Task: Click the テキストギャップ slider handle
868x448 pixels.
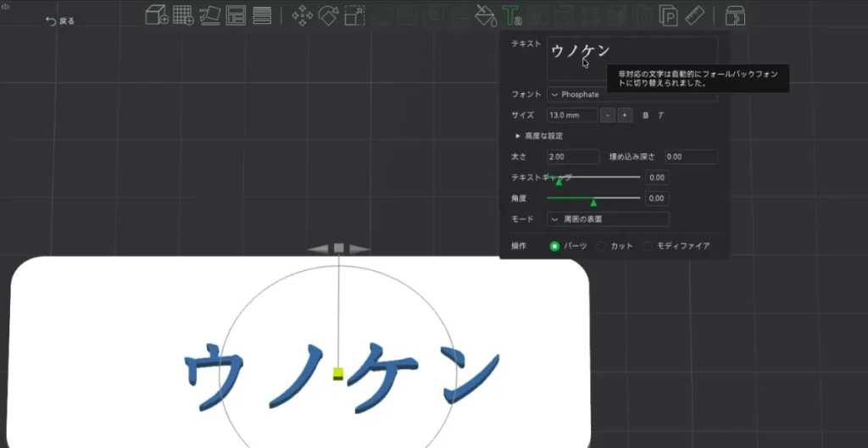Action: click(x=559, y=181)
